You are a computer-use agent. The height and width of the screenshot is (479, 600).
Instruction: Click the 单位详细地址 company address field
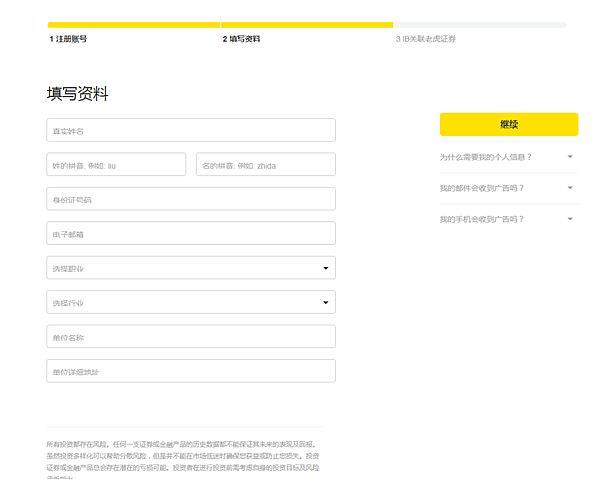191,371
